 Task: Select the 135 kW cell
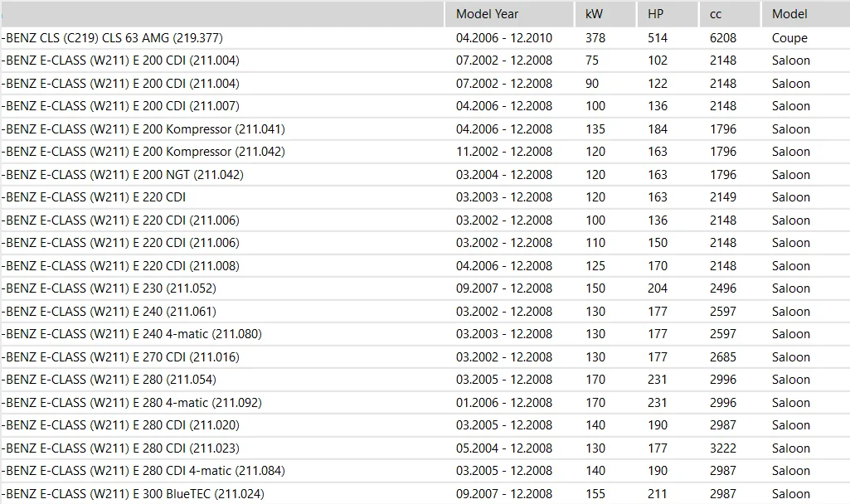[595, 129]
